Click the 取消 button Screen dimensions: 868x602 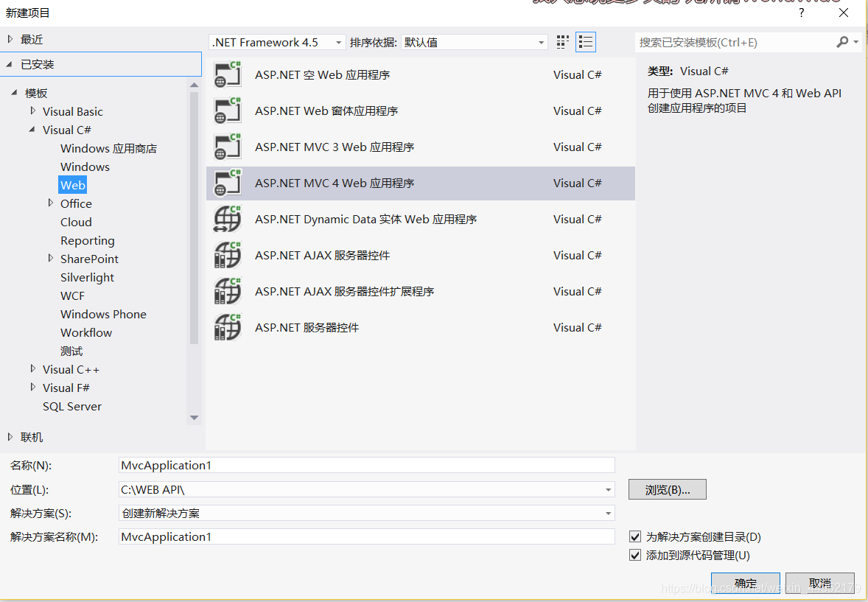820,583
